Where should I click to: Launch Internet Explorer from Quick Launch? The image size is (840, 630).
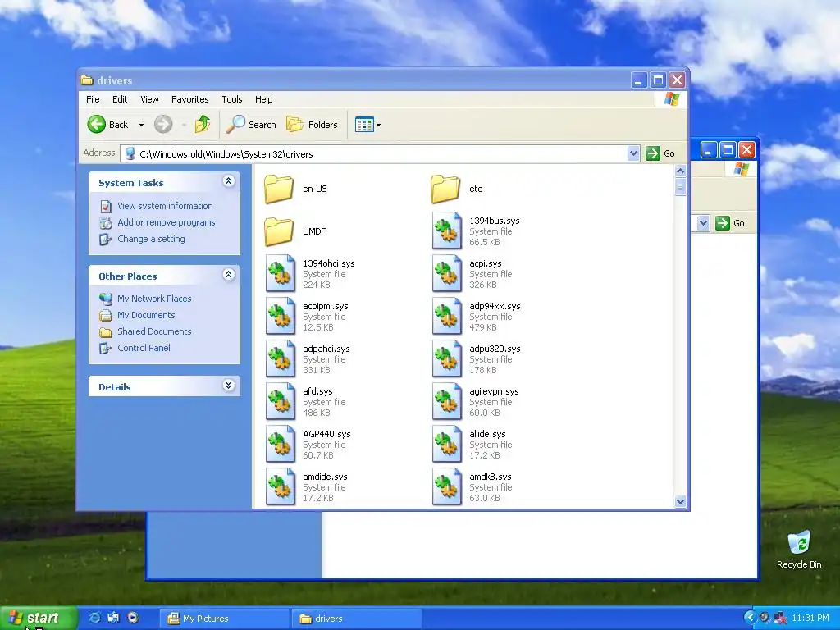click(94, 618)
